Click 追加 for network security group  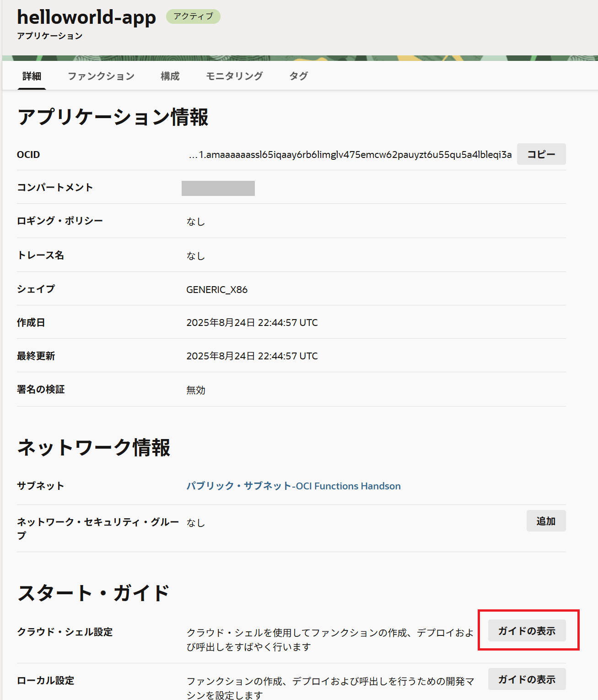point(545,521)
